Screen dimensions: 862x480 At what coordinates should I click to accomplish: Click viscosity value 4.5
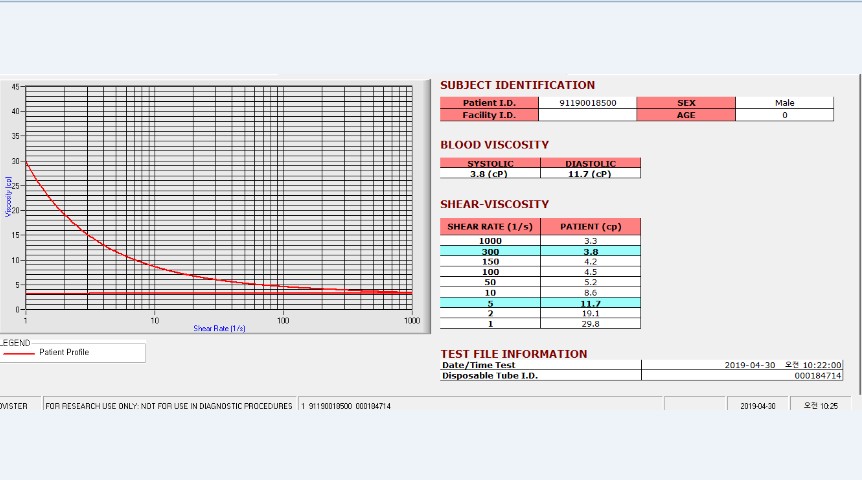pyautogui.click(x=590, y=272)
